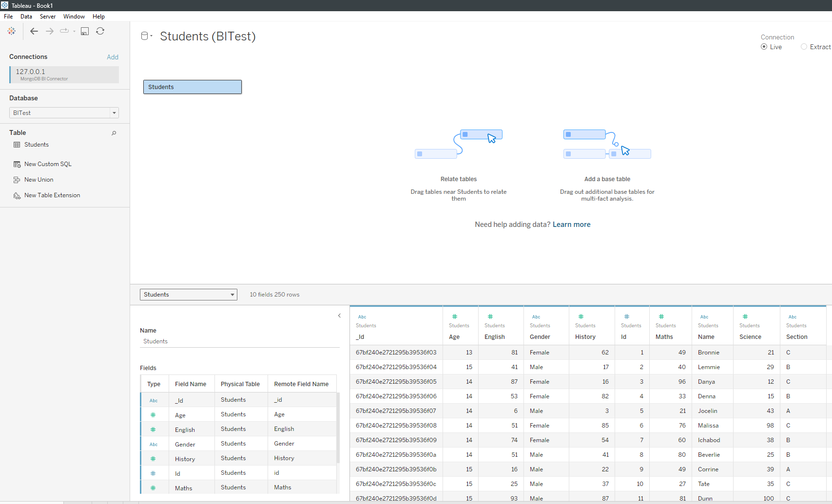
Task: Change data type icon of Name column
Action: [704, 317]
